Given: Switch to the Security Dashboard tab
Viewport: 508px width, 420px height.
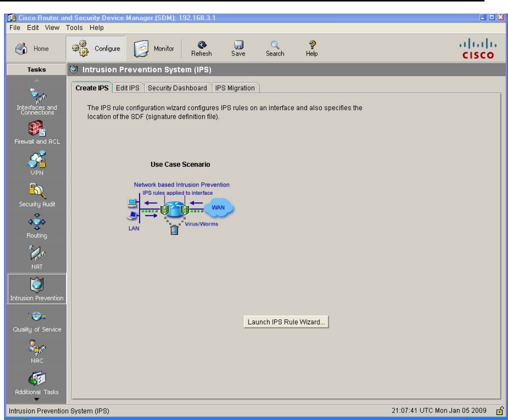Looking at the screenshot, I should click(177, 88).
